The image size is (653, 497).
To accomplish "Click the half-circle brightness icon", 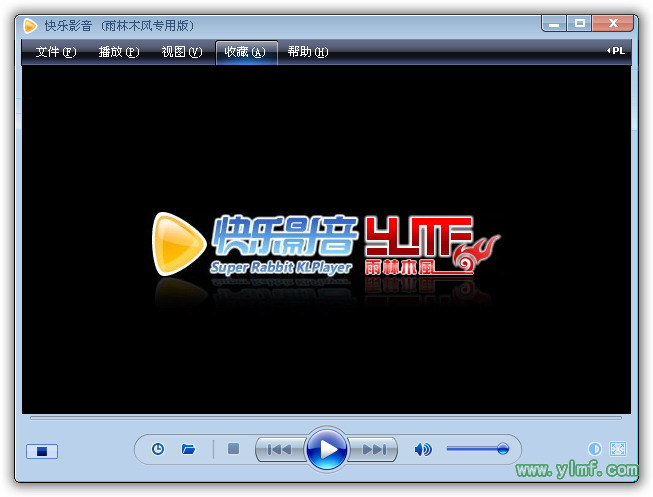I will [595, 449].
